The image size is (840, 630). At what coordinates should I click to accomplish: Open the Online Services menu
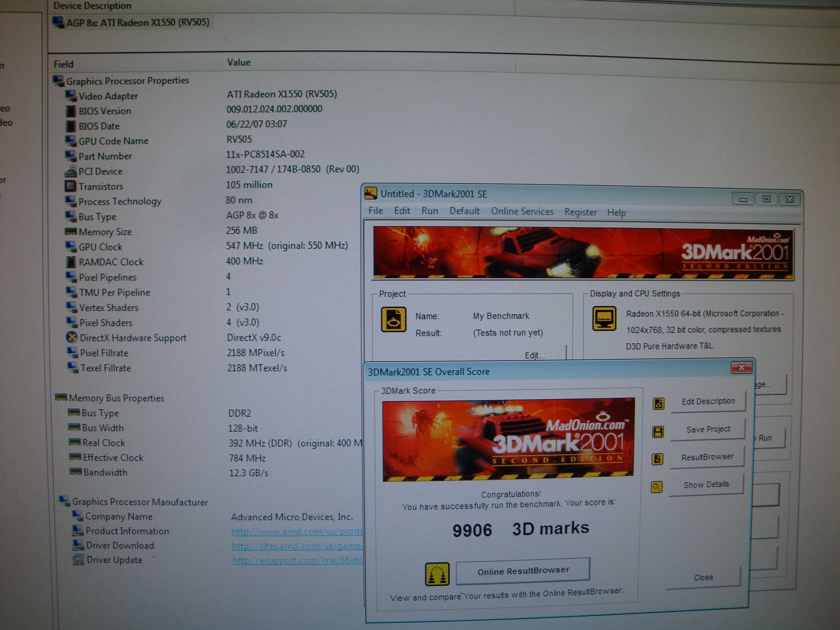coord(522,212)
